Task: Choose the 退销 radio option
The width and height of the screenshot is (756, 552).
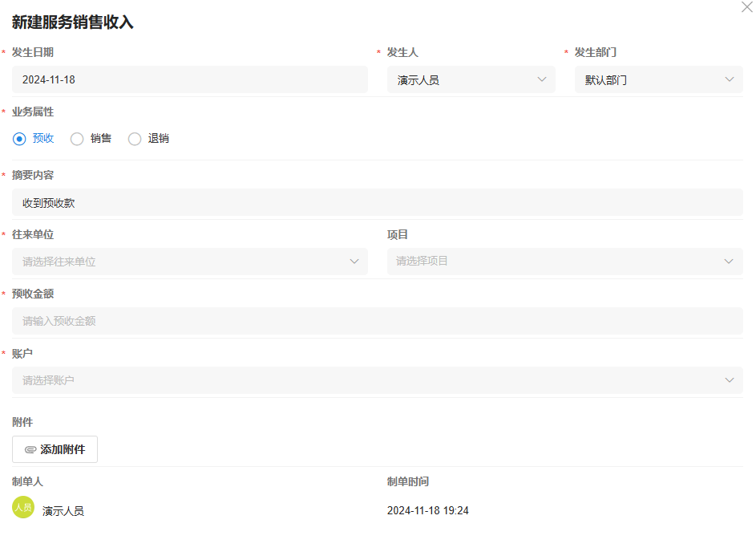Action: tap(135, 139)
